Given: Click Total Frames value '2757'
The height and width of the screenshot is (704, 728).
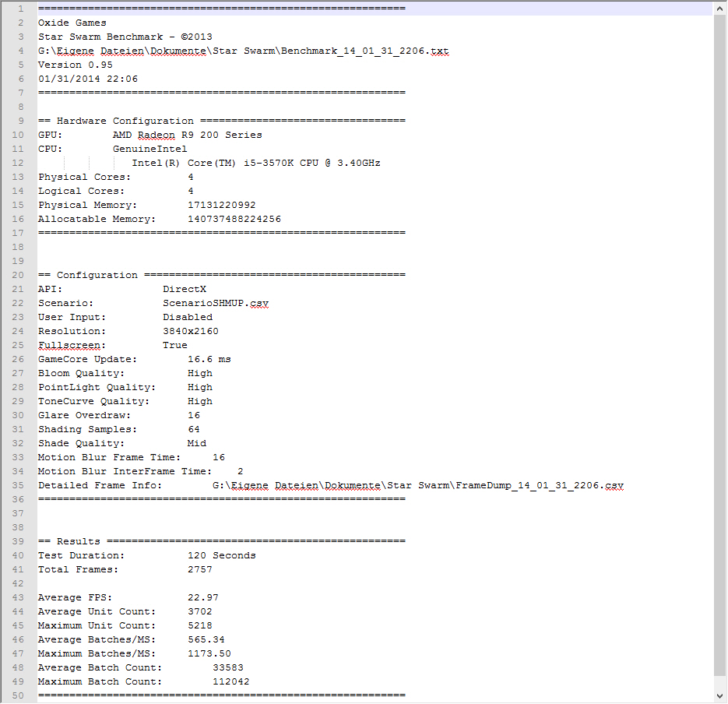Looking at the screenshot, I should 199,569.
